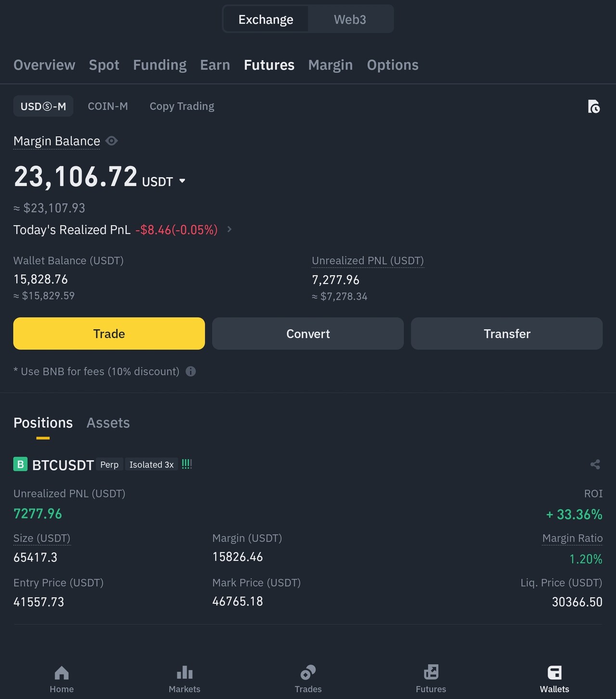Open the USDT currency dropdown arrow
This screenshot has width=616, height=699.
pyautogui.click(x=182, y=181)
